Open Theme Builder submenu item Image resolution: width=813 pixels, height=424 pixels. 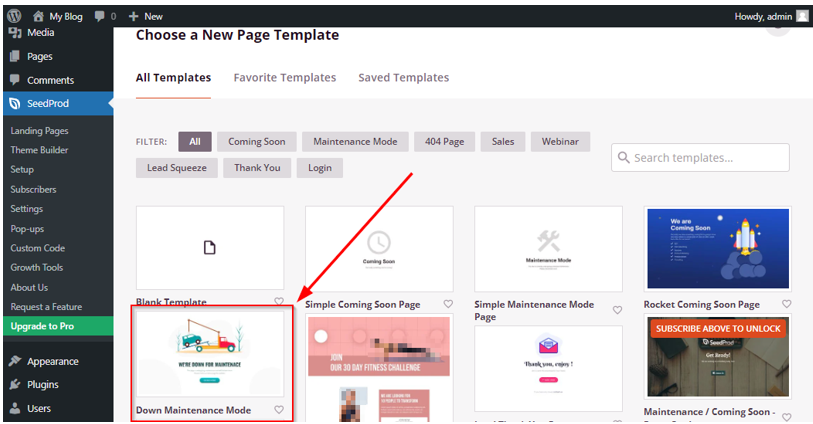coord(39,150)
